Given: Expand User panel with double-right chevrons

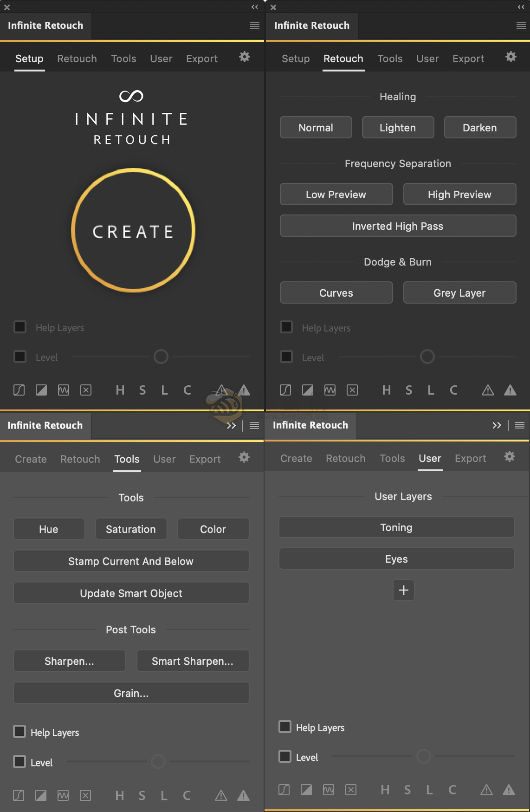Looking at the screenshot, I should (497, 425).
